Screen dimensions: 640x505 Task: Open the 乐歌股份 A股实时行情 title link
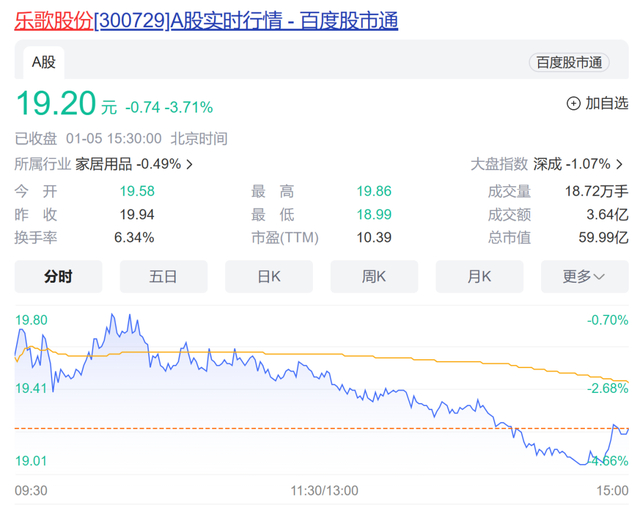[206, 20]
